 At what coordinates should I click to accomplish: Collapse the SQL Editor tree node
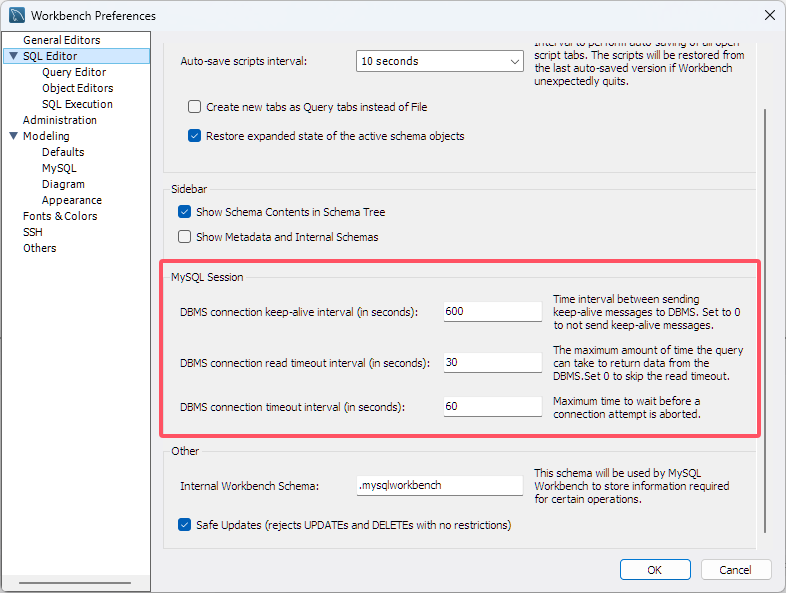13,56
